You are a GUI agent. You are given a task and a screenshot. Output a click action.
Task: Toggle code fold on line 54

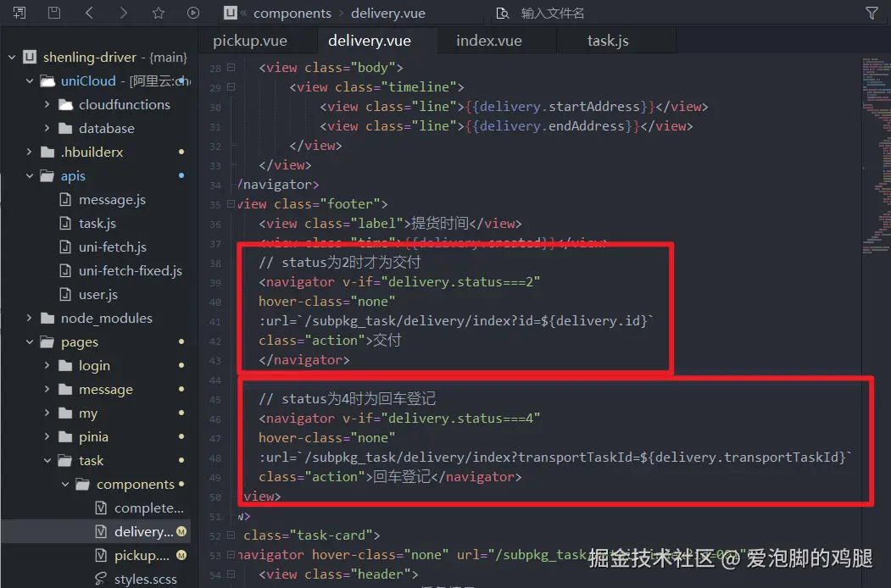pyautogui.click(x=231, y=574)
